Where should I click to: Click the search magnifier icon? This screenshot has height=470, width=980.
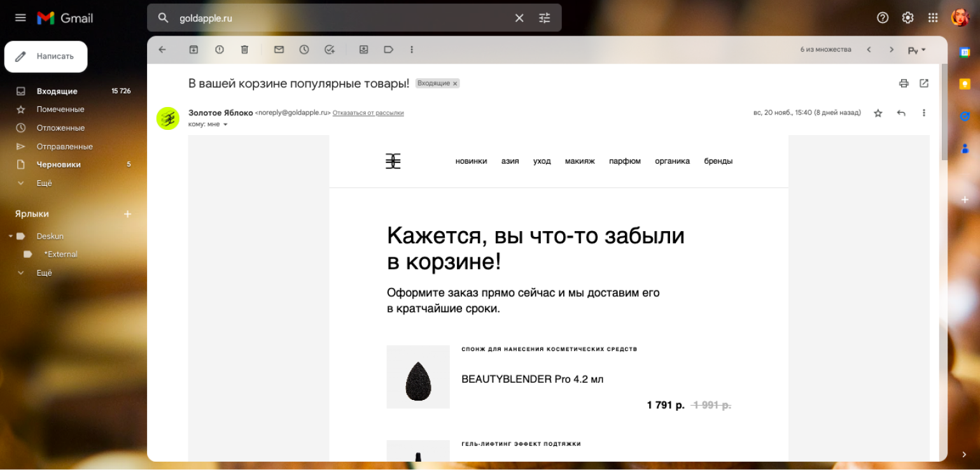click(164, 18)
